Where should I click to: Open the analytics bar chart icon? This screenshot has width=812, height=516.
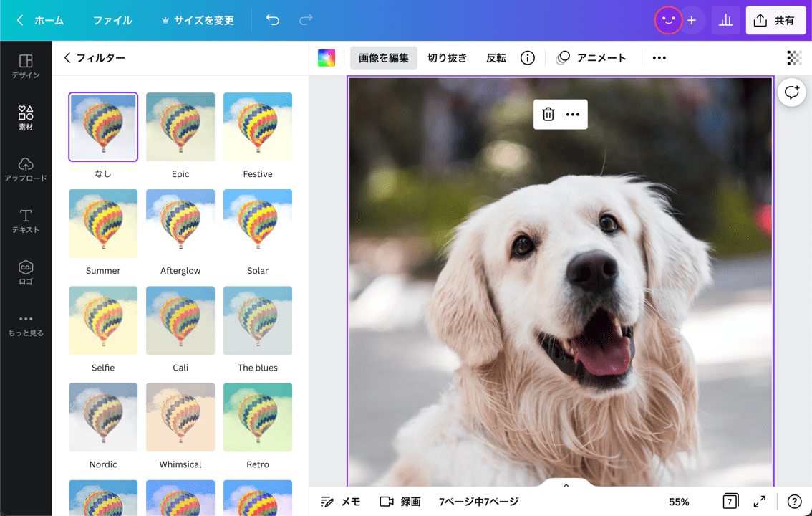coord(725,20)
